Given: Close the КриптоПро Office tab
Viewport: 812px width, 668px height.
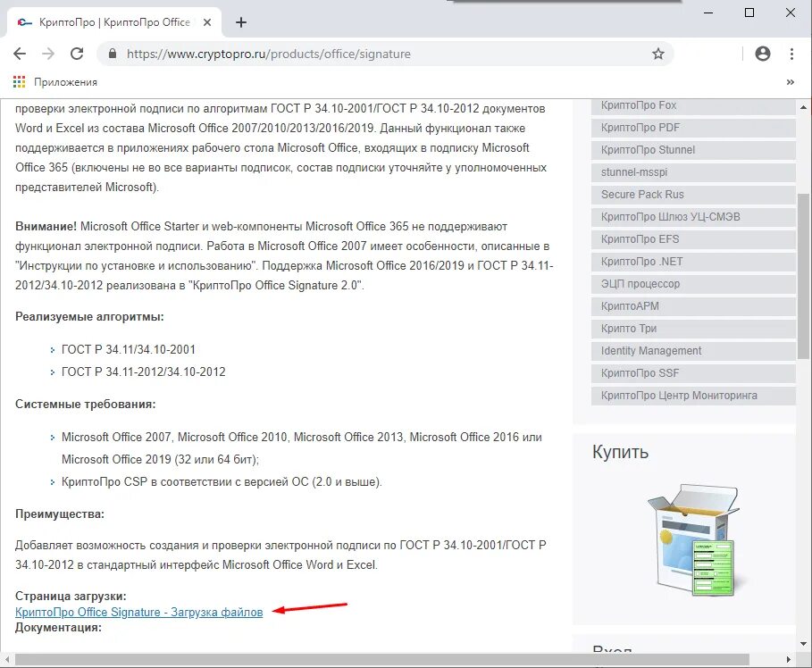Looking at the screenshot, I should pos(206,22).
